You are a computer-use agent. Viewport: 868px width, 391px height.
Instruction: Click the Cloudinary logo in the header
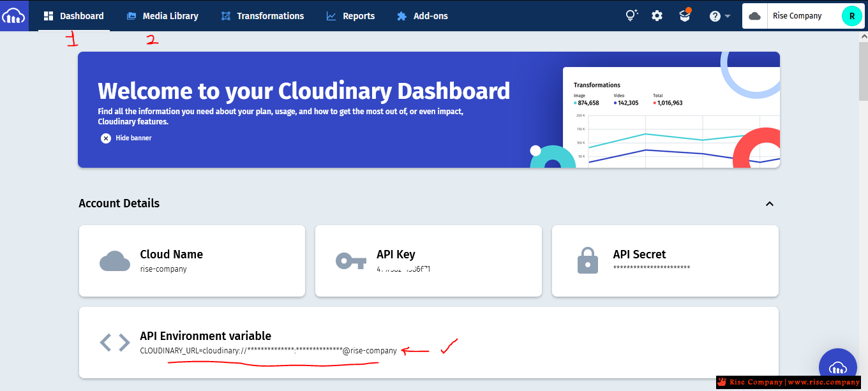coord(14,15)
